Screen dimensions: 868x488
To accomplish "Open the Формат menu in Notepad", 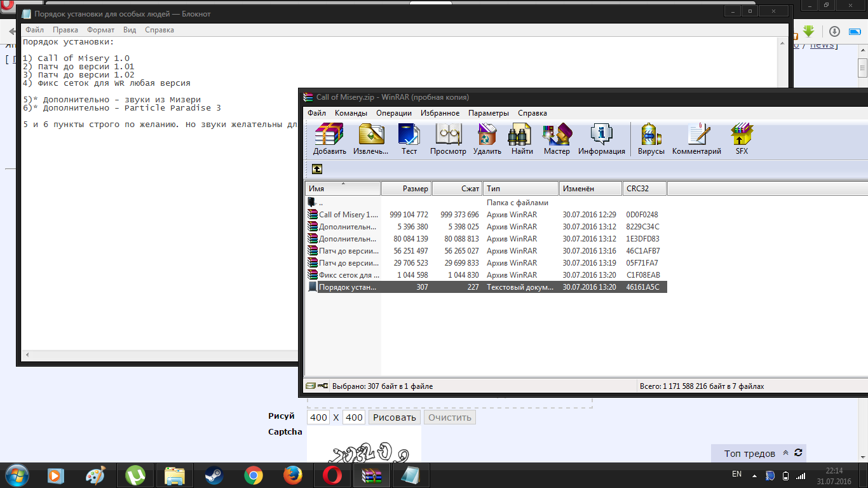I will [x=100, y=30].
